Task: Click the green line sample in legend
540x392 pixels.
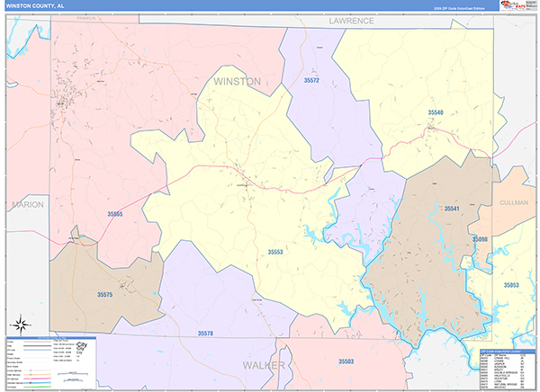Action: coord(37,387)
